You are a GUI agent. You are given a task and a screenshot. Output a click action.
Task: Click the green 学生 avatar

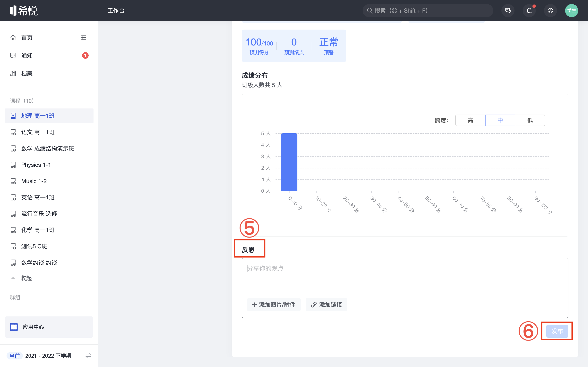[x=571, y=11]
